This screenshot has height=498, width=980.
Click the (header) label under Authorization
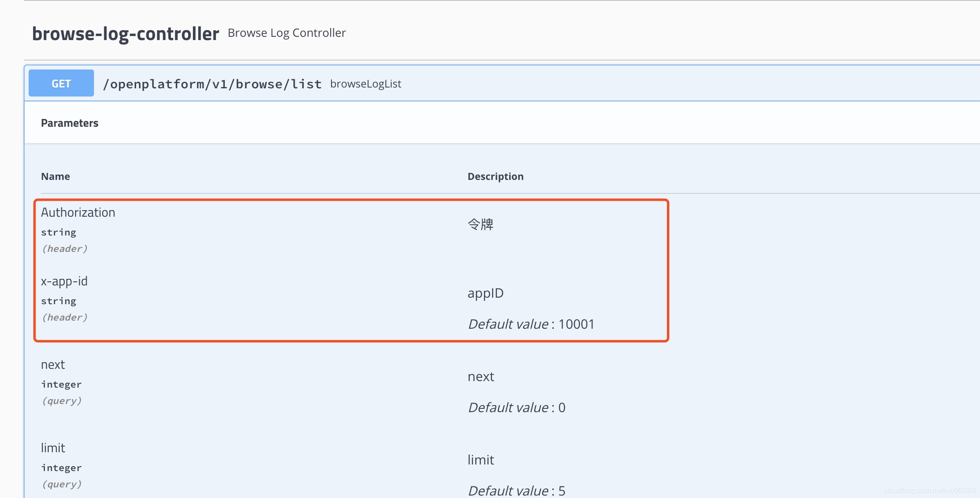[x=65, y=249]
